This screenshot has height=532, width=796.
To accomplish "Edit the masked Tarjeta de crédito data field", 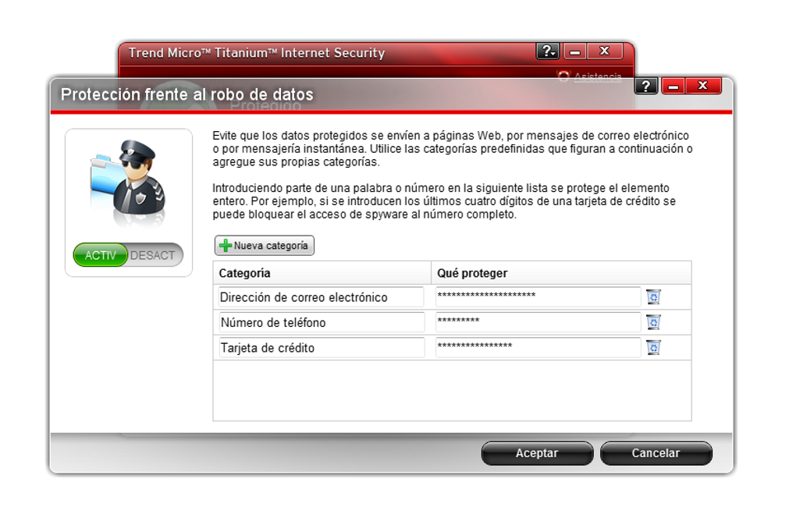I will [x=538, y=347].
